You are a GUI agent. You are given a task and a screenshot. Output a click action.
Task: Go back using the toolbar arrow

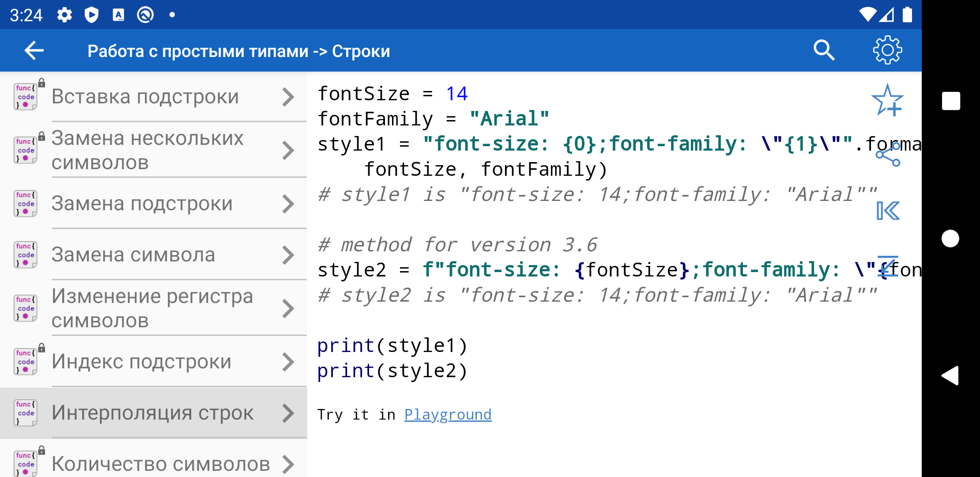click(34, 50)
